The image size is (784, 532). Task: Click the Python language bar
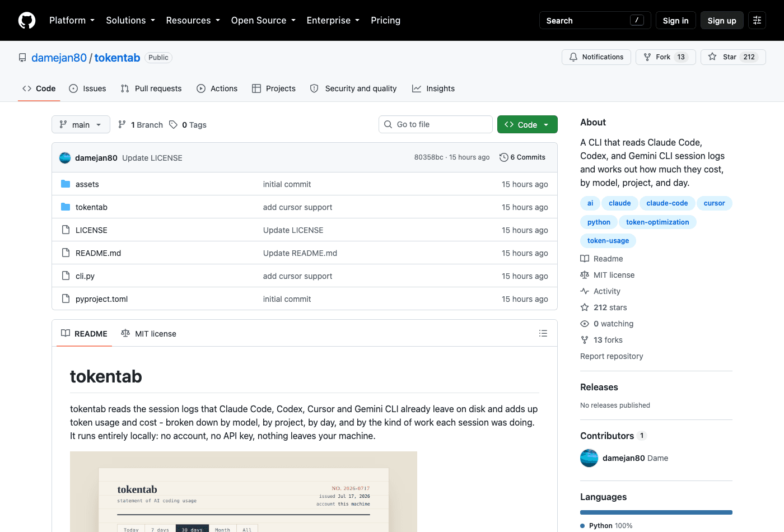point(656,512)
